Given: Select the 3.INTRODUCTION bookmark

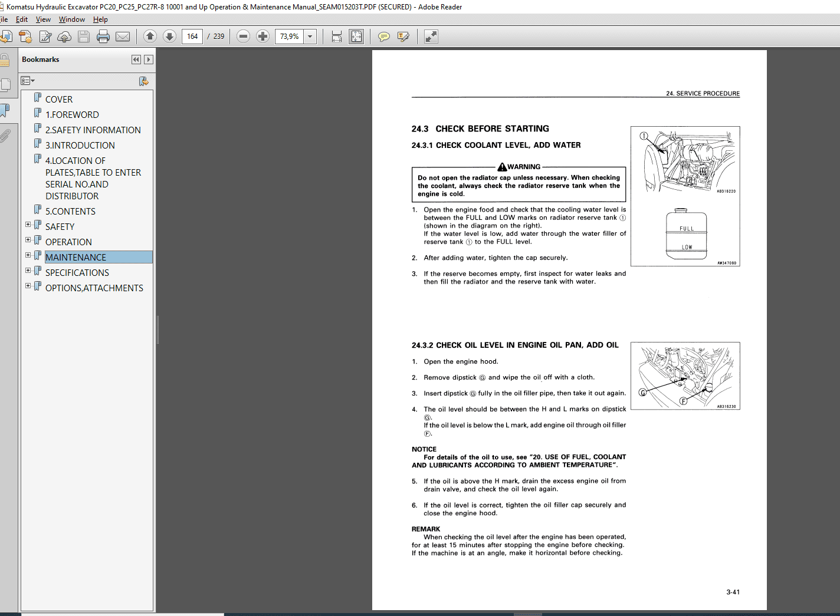Looking at the screenshot, I should point(80,146).
